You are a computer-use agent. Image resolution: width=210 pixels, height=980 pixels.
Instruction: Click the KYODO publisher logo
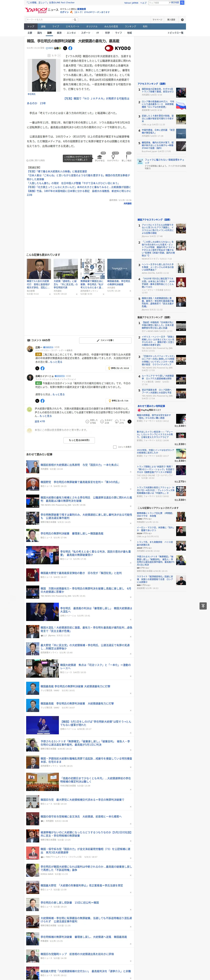click(x=118, y=48)
